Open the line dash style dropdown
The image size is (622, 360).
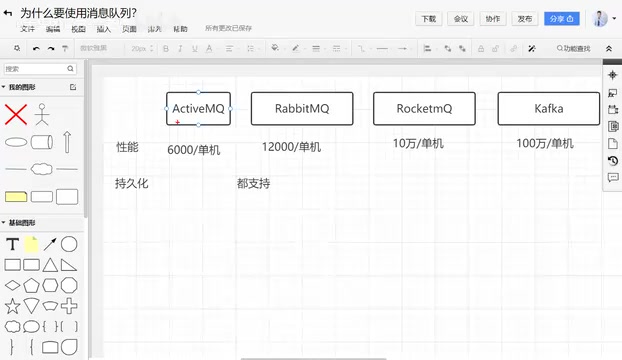(337, 48)
